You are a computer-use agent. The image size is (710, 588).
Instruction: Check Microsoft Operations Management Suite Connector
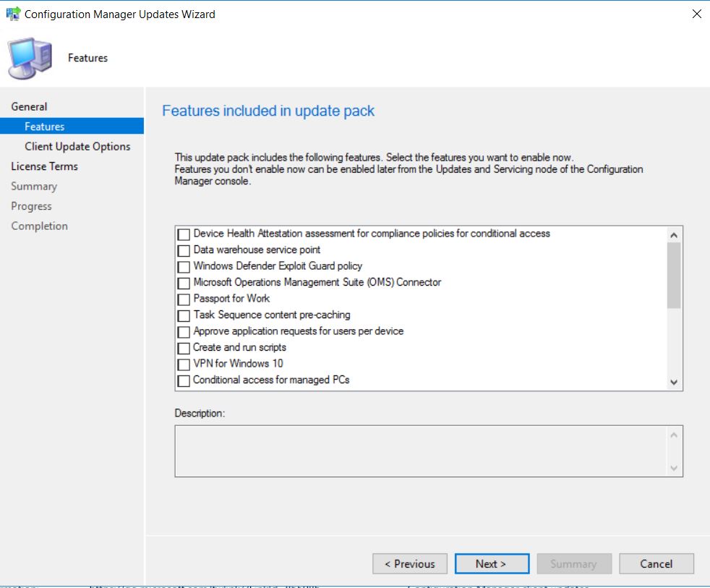(184, 283)
